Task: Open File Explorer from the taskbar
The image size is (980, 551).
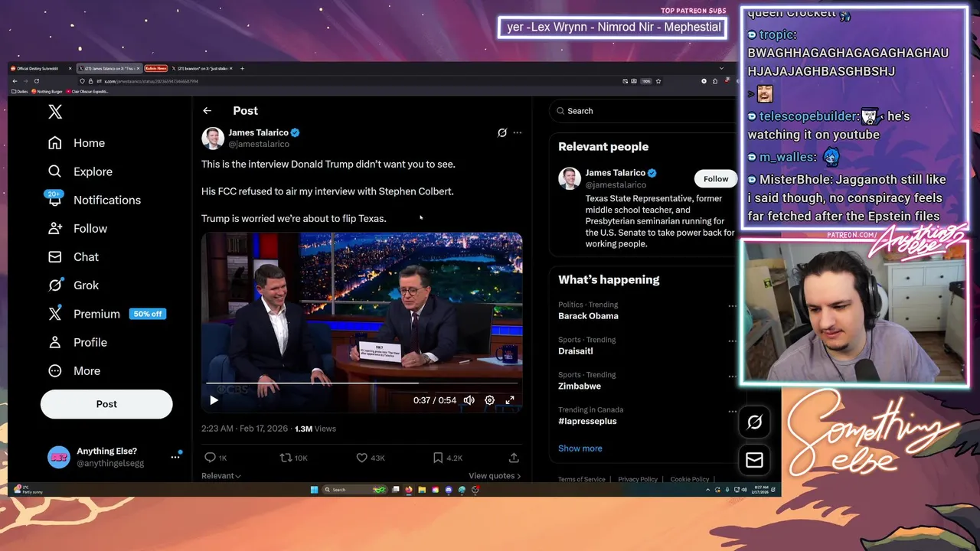Action: click(422, 490)
